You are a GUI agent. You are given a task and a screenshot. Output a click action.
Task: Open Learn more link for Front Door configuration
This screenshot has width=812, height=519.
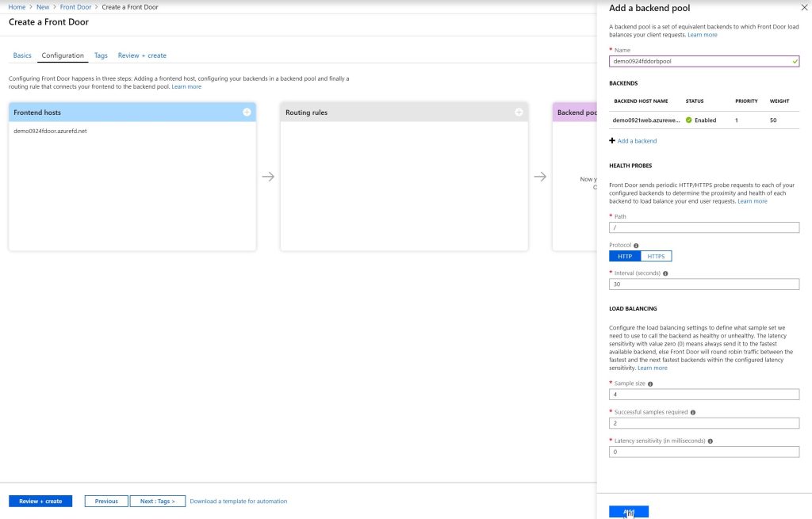coord(186,86)
